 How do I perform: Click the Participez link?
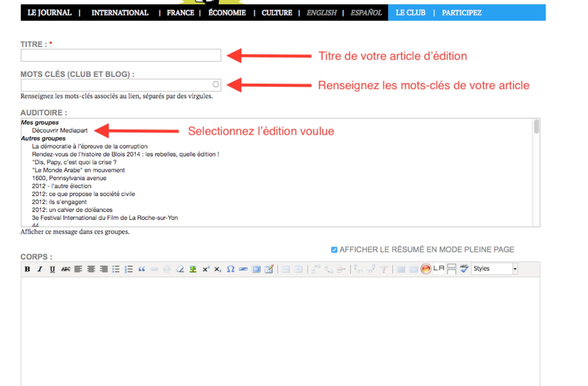click(462, 13)
